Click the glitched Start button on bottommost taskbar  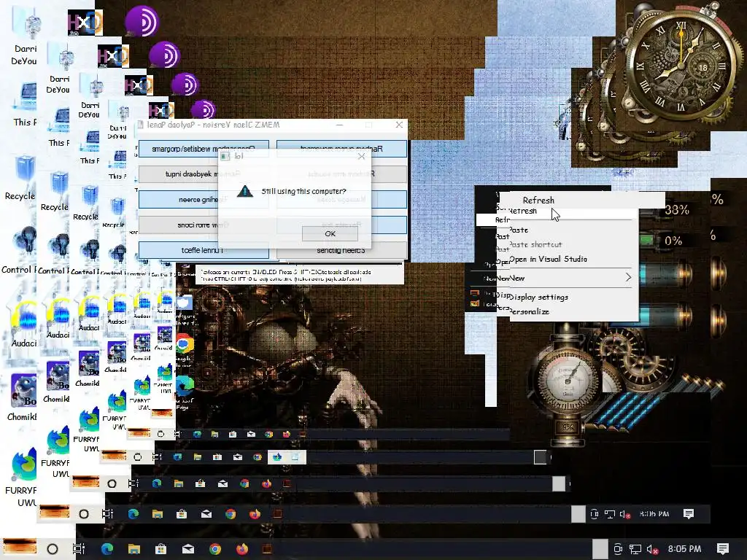tap(20, 546)
